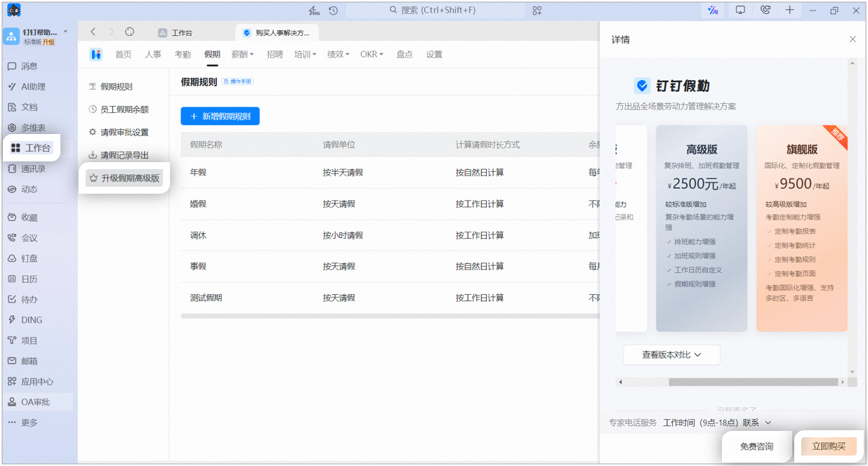Viewport: 868px width, 466px height.
Task: Open 请假审批设置 in side menu
Action: coord(119,132)
